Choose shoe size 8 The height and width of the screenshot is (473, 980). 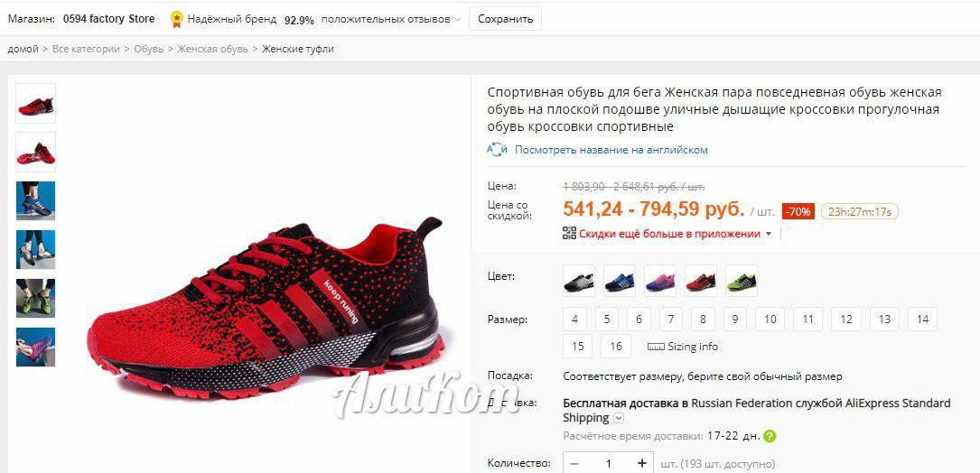click(703, 320)
